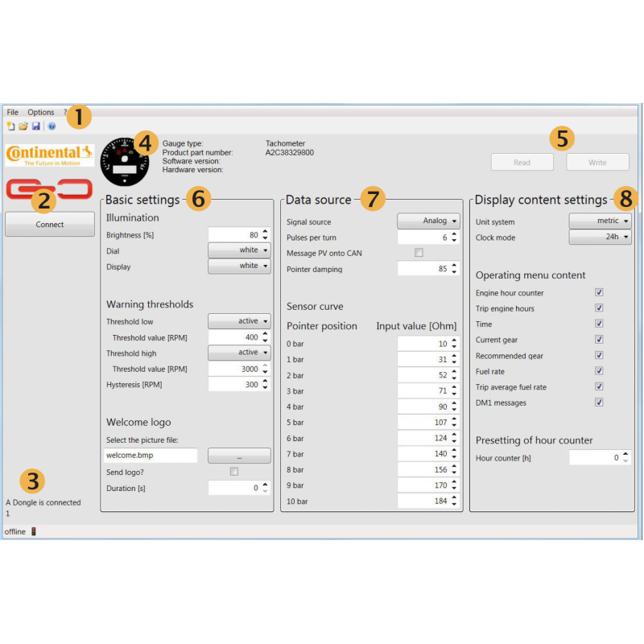Uncheck Trip engine hours
Screen dimensions: 644x644
click(x=599, y=308)
